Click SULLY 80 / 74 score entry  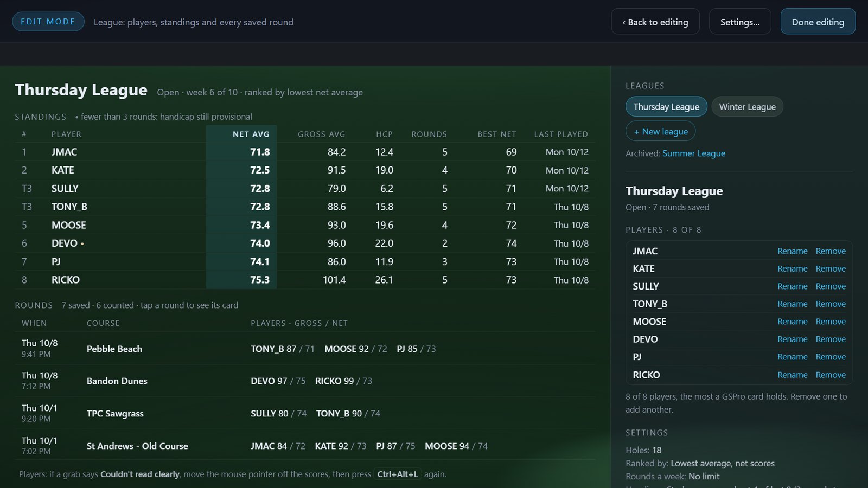279,413
